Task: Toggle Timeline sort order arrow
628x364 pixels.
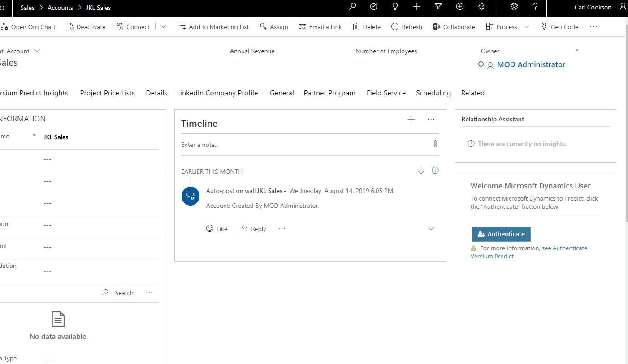Action: [x=421, y=171]
